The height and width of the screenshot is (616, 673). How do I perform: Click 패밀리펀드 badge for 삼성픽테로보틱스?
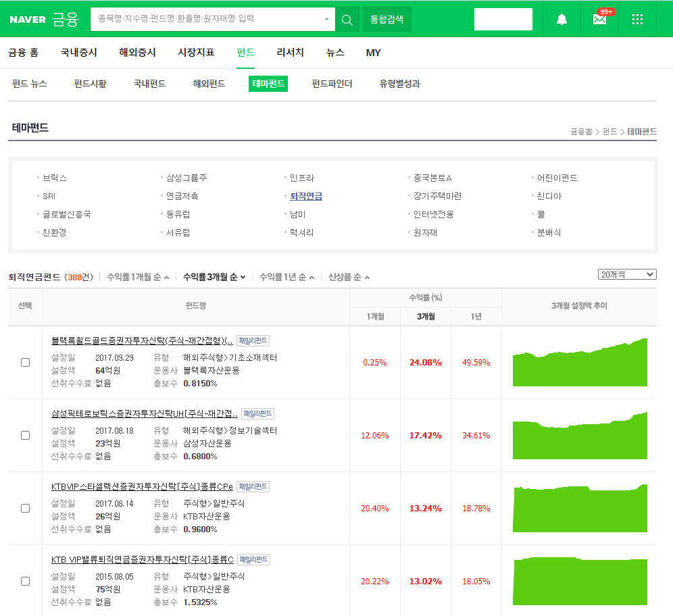click(258, 413)
